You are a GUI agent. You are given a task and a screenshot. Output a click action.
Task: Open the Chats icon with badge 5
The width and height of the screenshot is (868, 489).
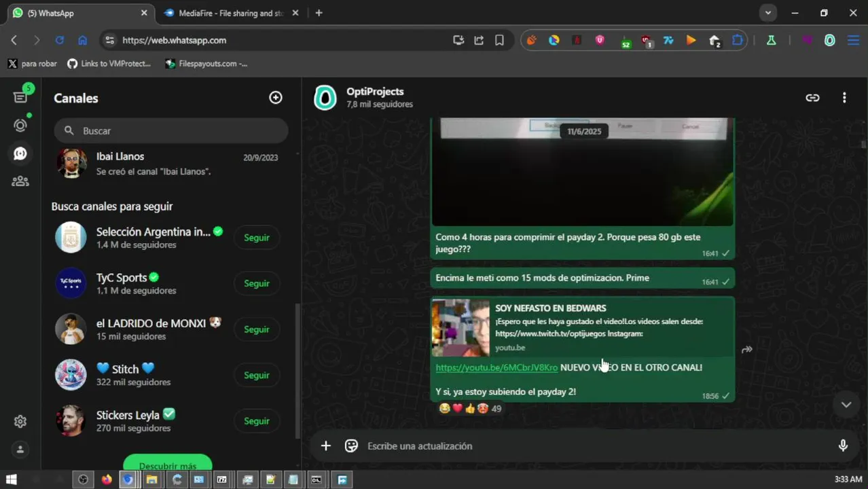point(20,96)
